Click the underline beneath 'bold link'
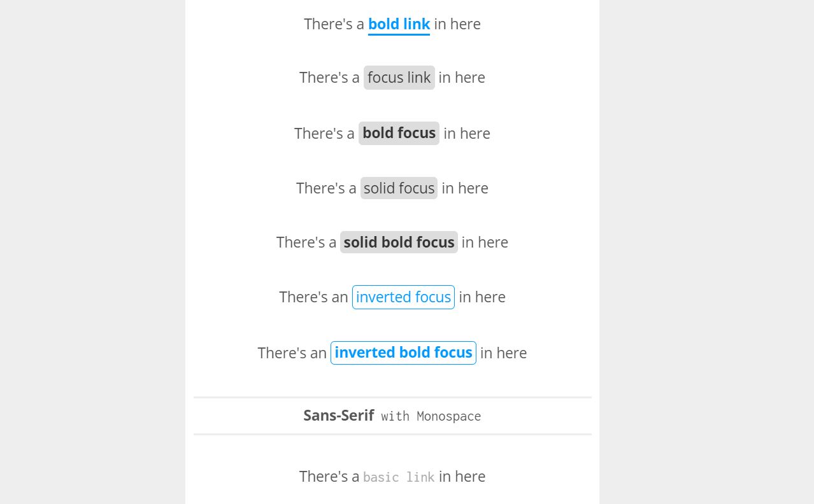 [399, 34]
